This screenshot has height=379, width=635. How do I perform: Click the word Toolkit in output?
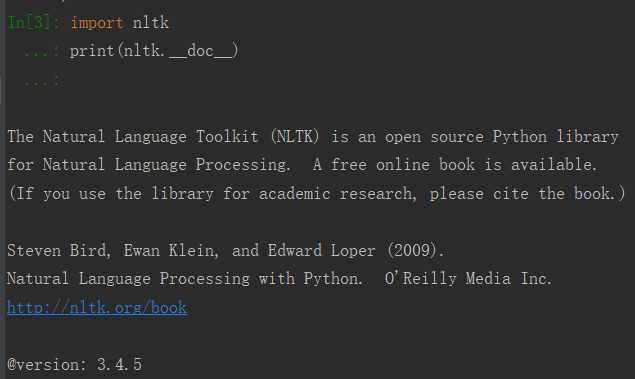(x=227, y=136)
